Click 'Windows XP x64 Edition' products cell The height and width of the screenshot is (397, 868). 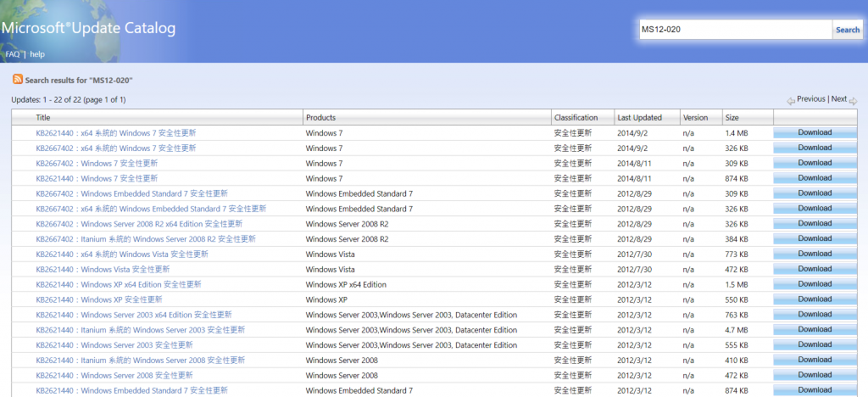tap(346, 284)
